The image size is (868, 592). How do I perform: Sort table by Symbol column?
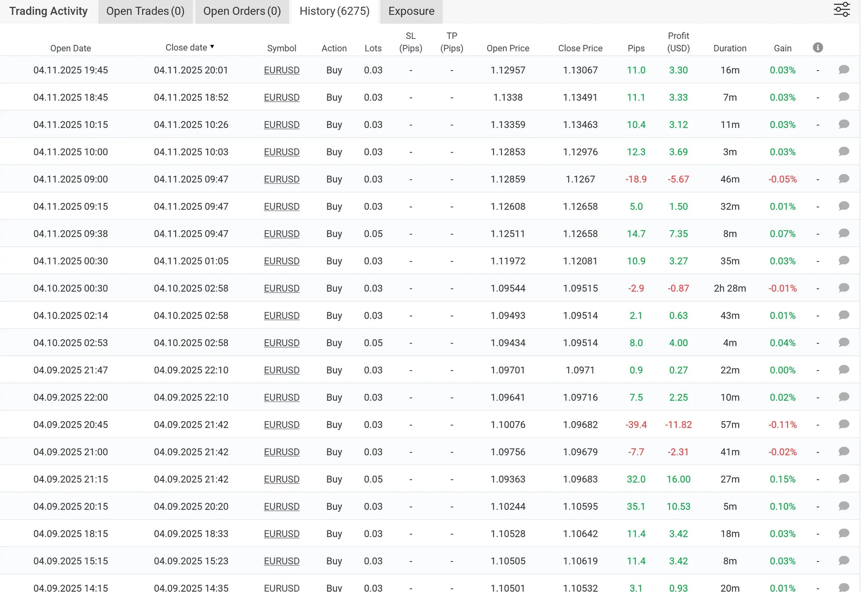(281, 48)
